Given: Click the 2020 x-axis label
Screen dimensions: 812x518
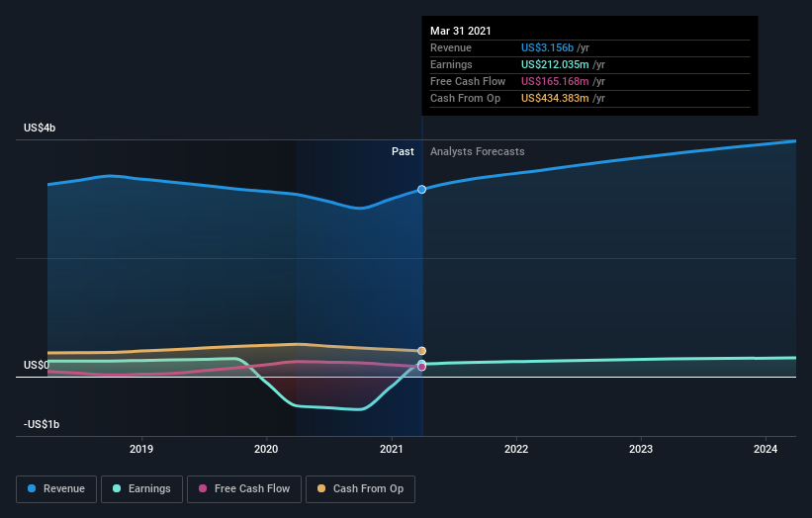Looking at the screenshot, I should click(x=266, y=449).
